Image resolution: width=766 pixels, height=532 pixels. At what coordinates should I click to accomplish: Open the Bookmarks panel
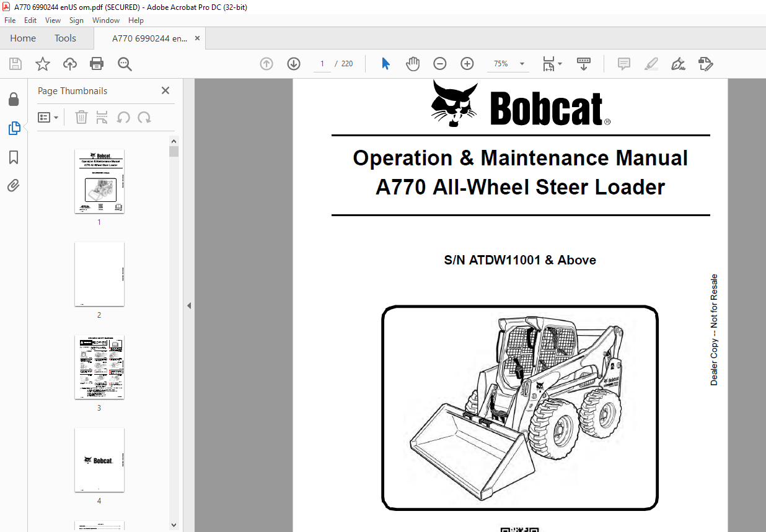14,157
